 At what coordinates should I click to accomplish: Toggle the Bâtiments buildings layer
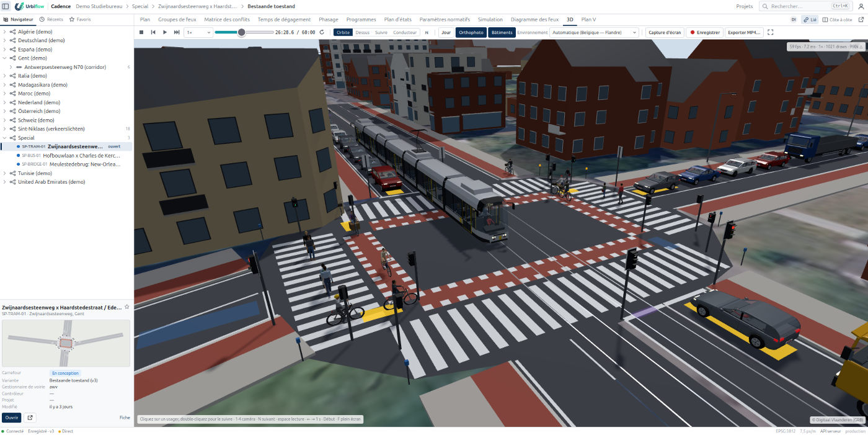tap(502, 32)
